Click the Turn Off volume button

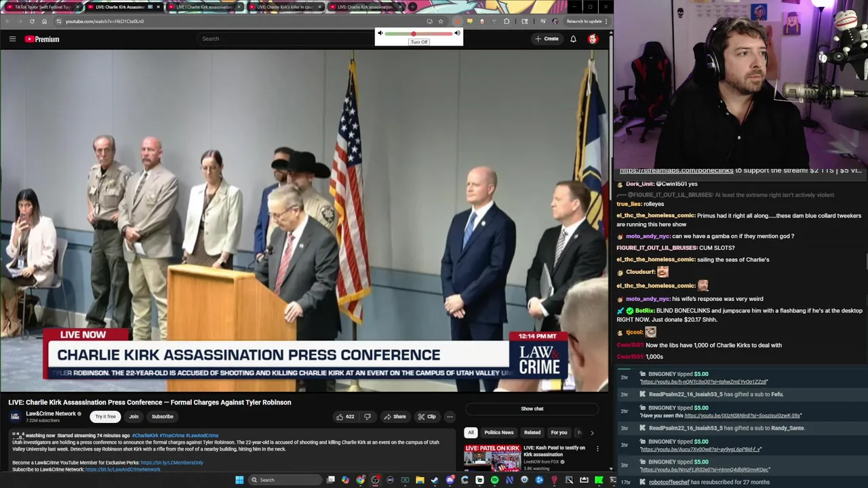(x=419, y=42)
